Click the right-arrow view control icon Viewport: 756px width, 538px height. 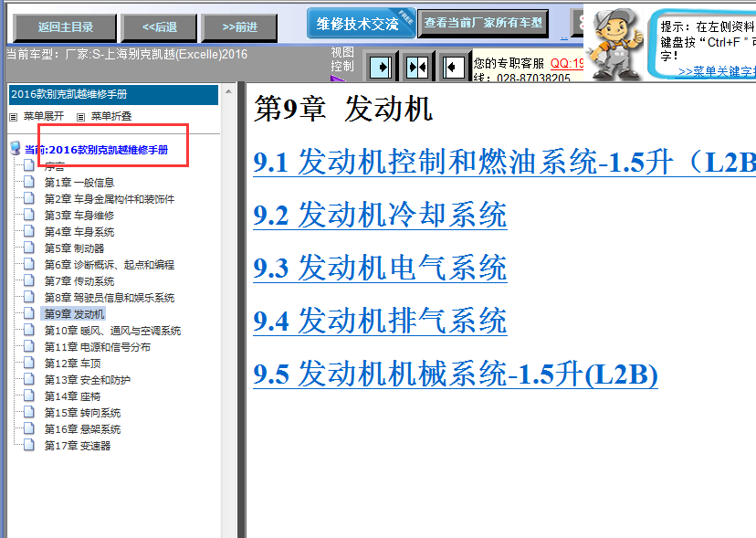coord(381,67)
